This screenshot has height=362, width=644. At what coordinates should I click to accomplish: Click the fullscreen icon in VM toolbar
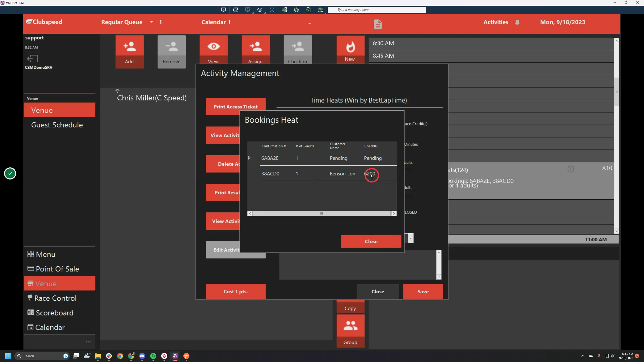(x=272, y=10)
